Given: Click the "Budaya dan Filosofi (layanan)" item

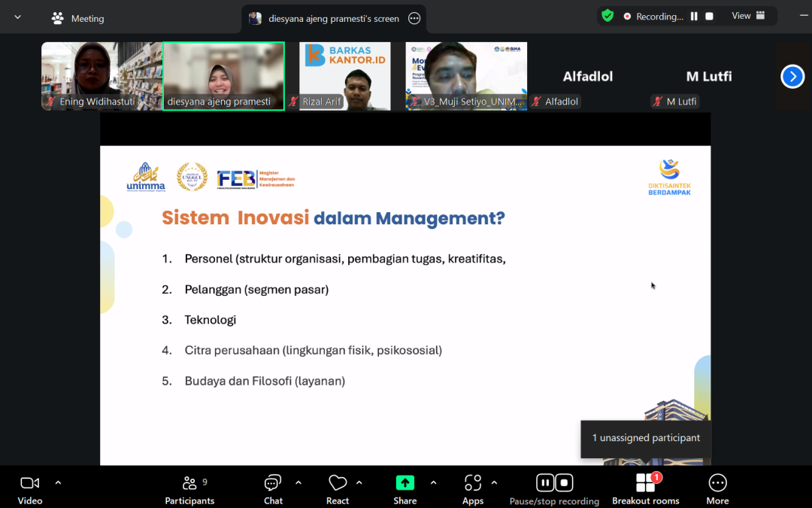Looking at the screenshot, I should [x=265, y=381].
